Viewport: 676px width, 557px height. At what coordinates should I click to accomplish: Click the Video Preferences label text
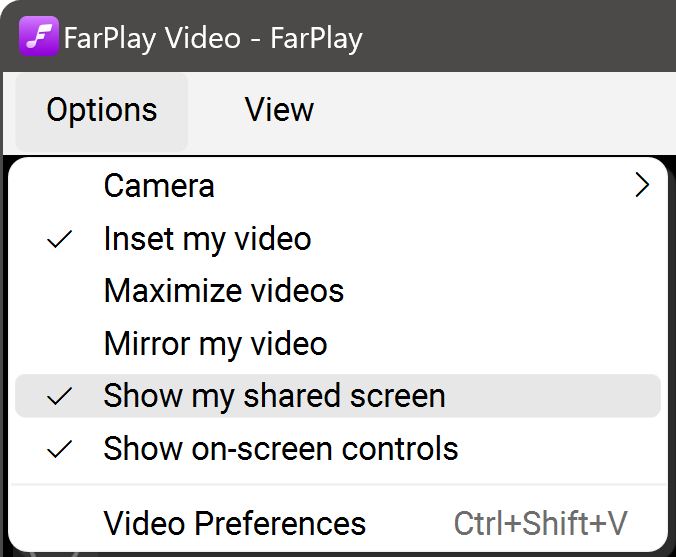[235, 523]
